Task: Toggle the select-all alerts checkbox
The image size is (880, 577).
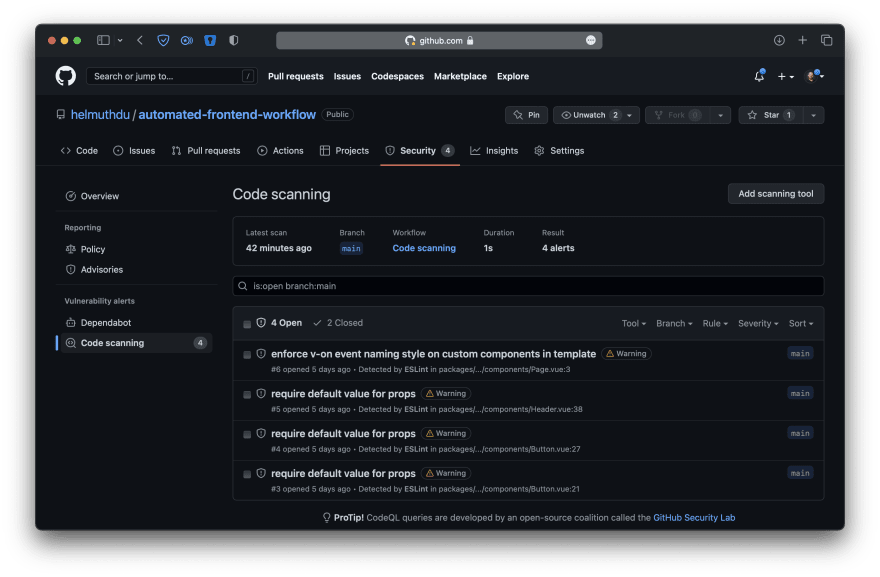Action: tap(247, 324)
